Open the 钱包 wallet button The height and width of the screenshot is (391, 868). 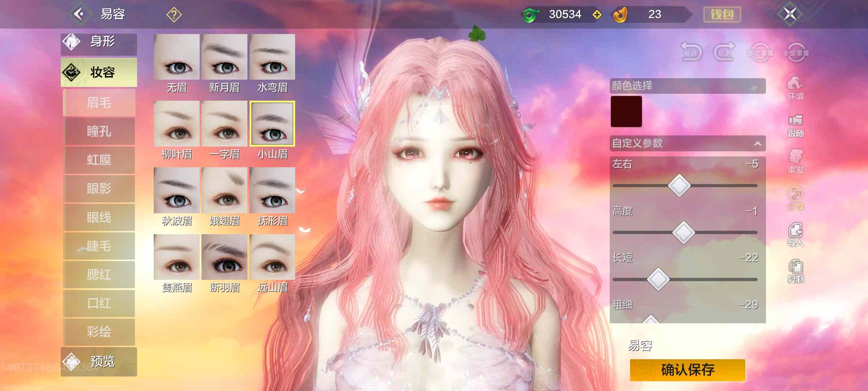(722, 14)
